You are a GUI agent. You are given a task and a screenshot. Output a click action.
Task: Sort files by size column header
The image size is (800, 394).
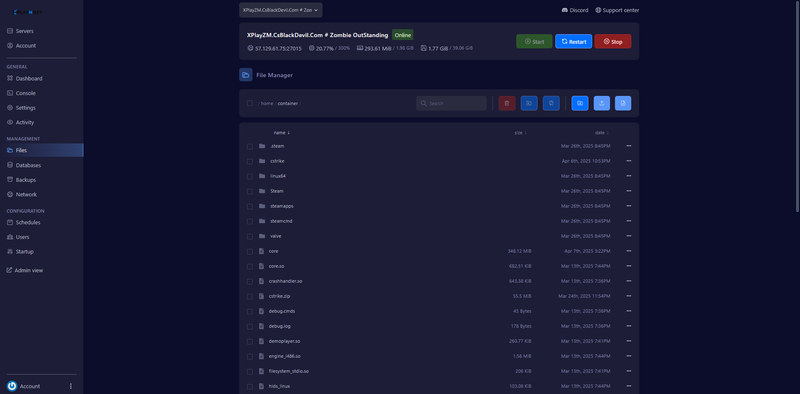pyautogui.click(x=520, y=133)
